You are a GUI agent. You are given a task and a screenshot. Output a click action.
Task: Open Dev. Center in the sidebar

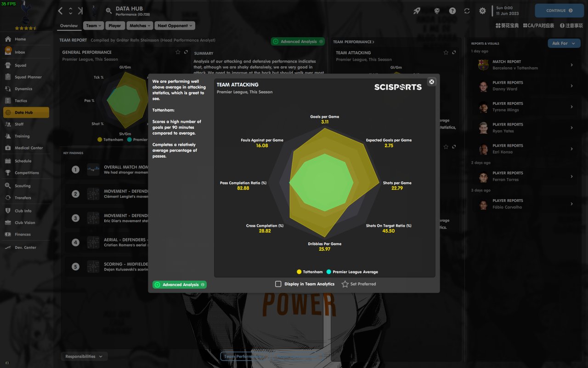pyautogui.click(x=26, y=247)
